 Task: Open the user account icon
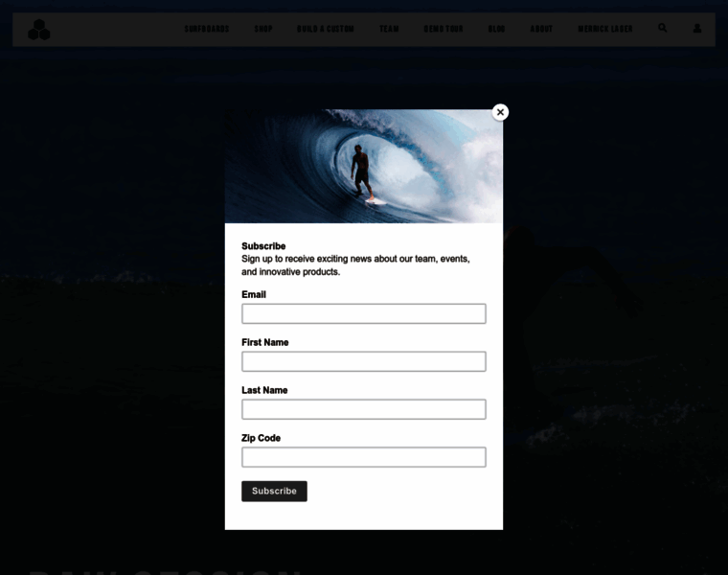(x=697, y=29)
